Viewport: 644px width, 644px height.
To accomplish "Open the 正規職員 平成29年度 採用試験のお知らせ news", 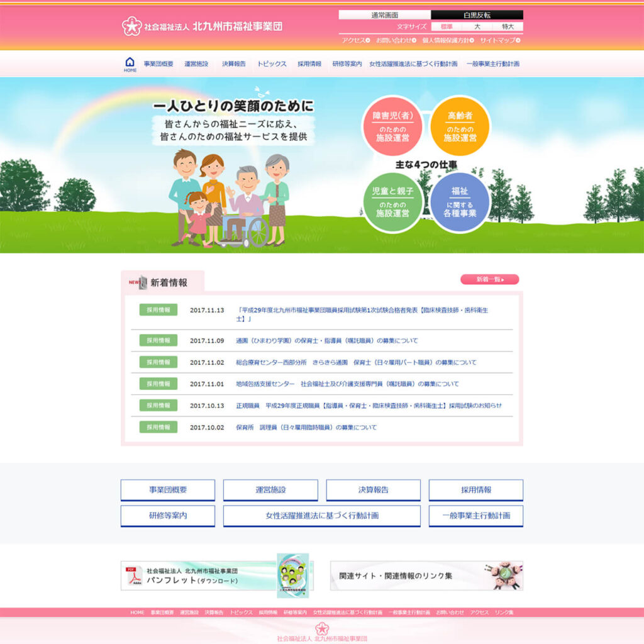I will point(369,406).
